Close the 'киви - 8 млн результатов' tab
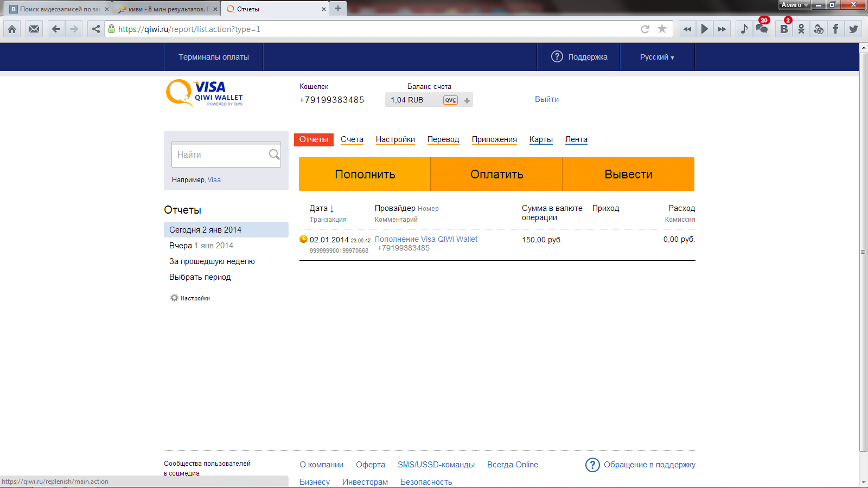This screenshot has height=488, width=868. [x=215, y=9]
